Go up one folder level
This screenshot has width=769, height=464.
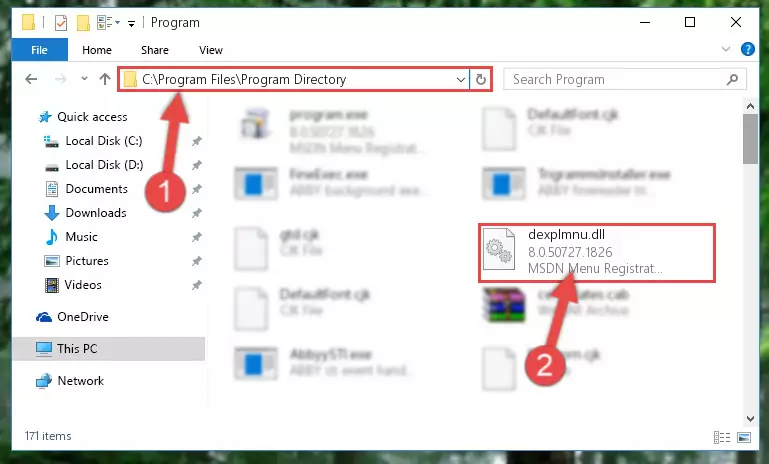pos(104,79)
